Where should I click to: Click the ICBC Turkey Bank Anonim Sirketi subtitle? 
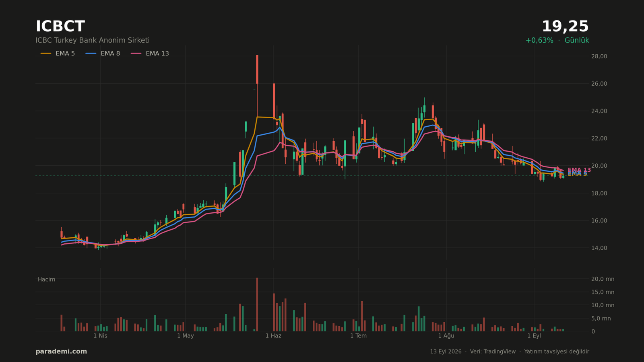(x=93, y=40)
